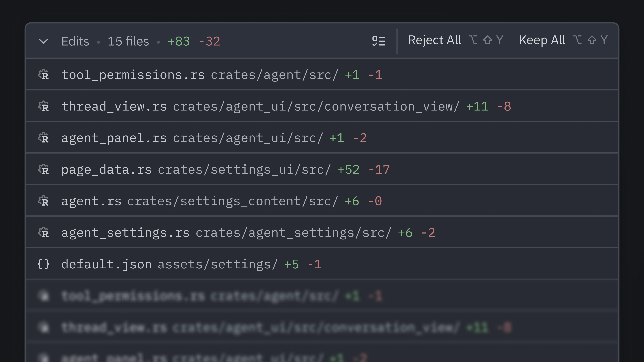This screenshot has height=362, width=644.
Task: Click the 15 files count label
Action: pyautogui.click(x=128, y=41)
